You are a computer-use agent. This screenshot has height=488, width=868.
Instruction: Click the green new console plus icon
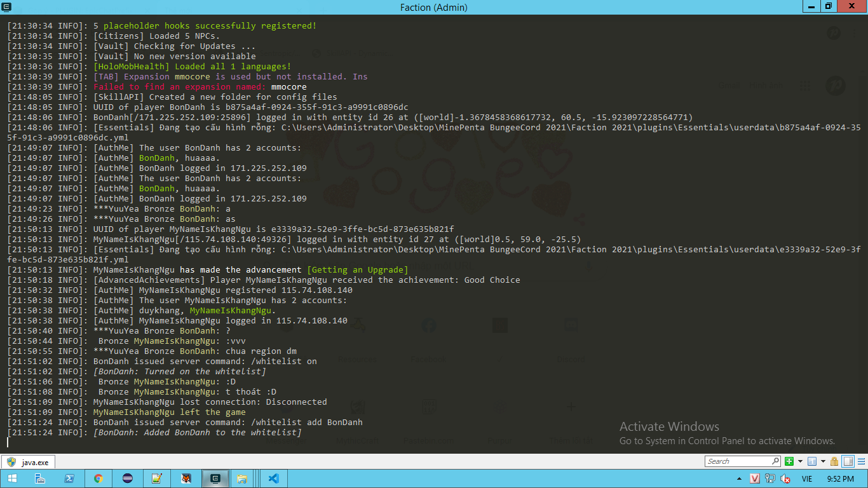pyautogui.click(x=789, y=461)
